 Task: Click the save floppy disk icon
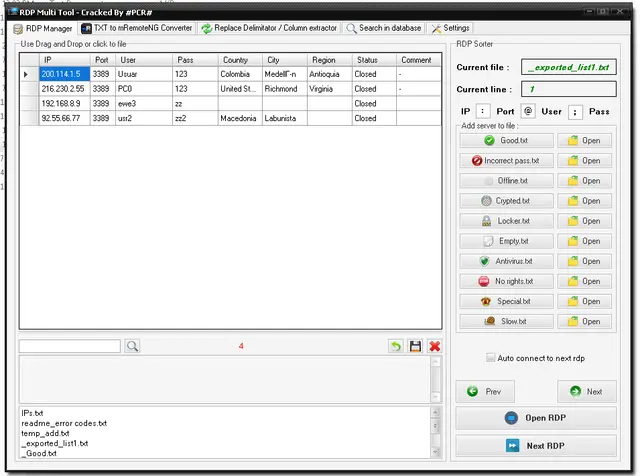[415, 346]
